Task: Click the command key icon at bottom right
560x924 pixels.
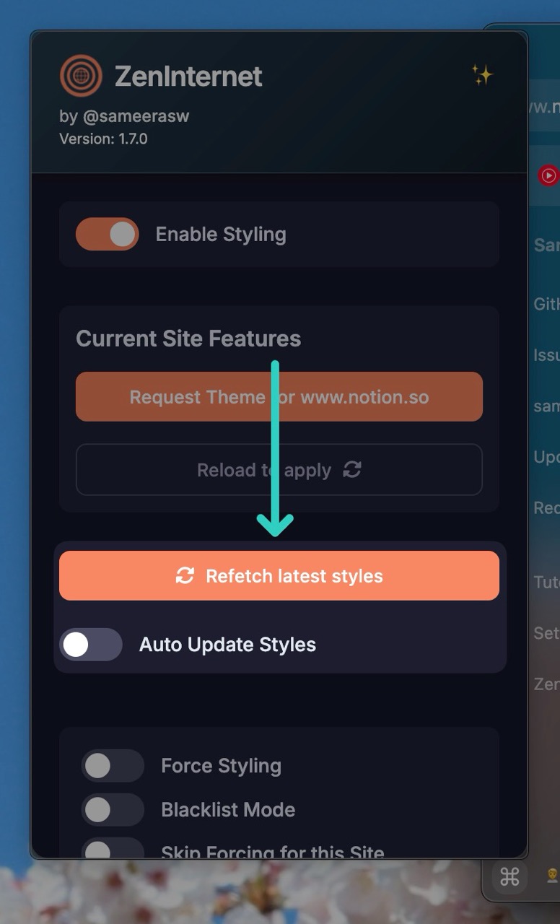Action: coord(509,876)
